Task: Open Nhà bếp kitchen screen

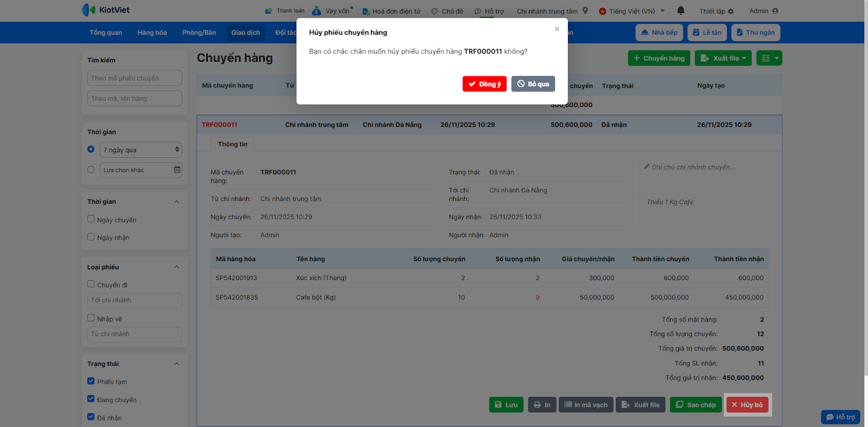Action: (659, 33)
